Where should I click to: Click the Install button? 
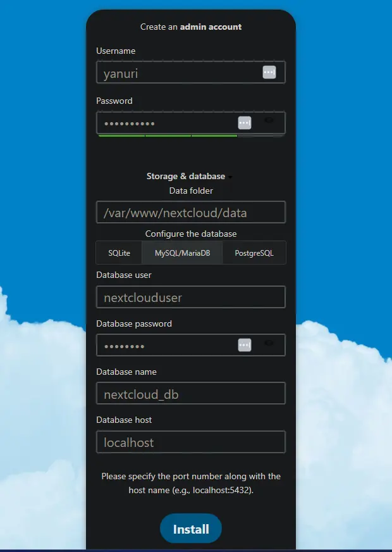tap(191, 529)
